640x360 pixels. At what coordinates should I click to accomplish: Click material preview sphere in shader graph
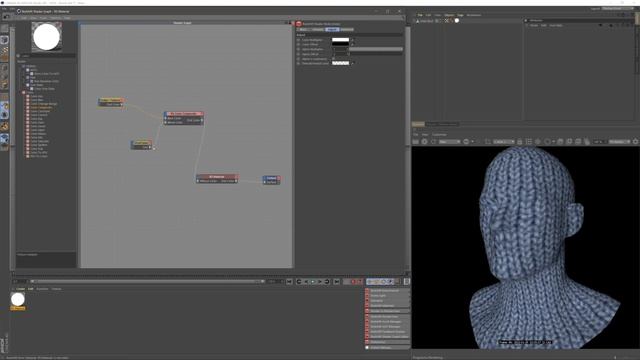(x=47, y=37)
